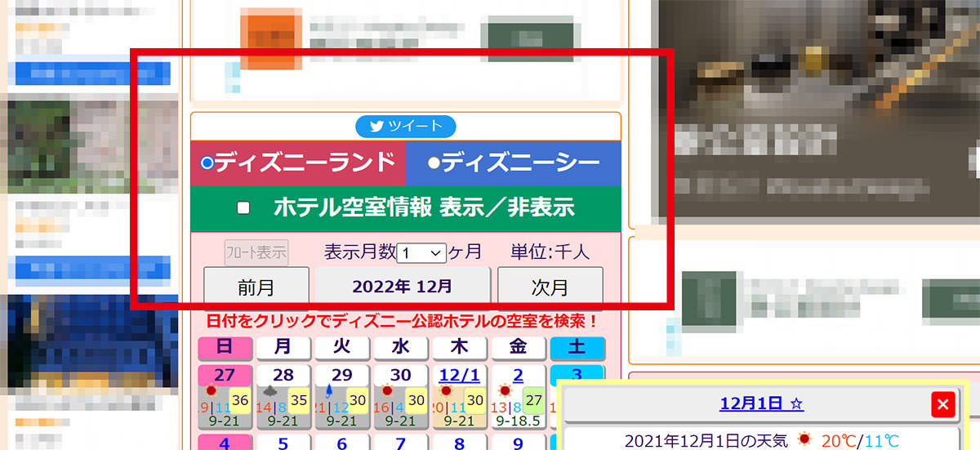
Task: Close the 12月1日 popup with red X
Action: click(x=943, y=404)
